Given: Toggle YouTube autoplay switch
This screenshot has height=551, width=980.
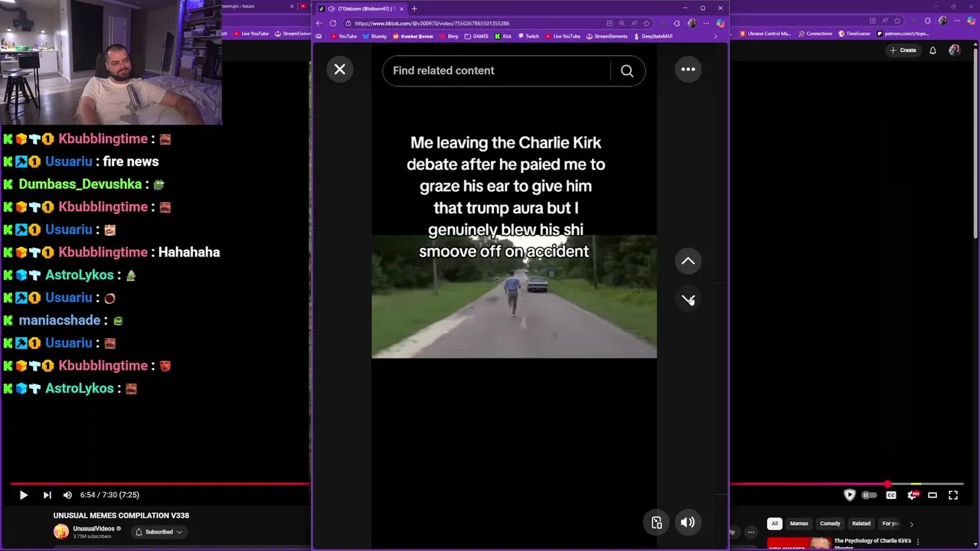Looking at the screenshot, I should click(870, 495).
